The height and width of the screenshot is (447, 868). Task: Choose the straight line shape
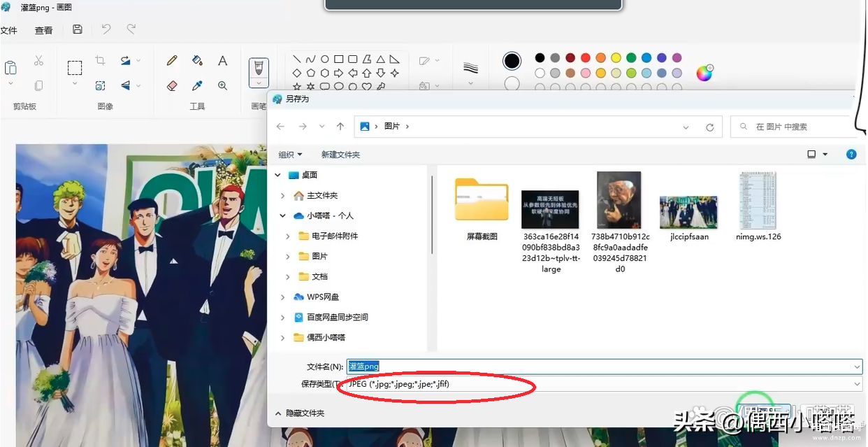(297, 59)
